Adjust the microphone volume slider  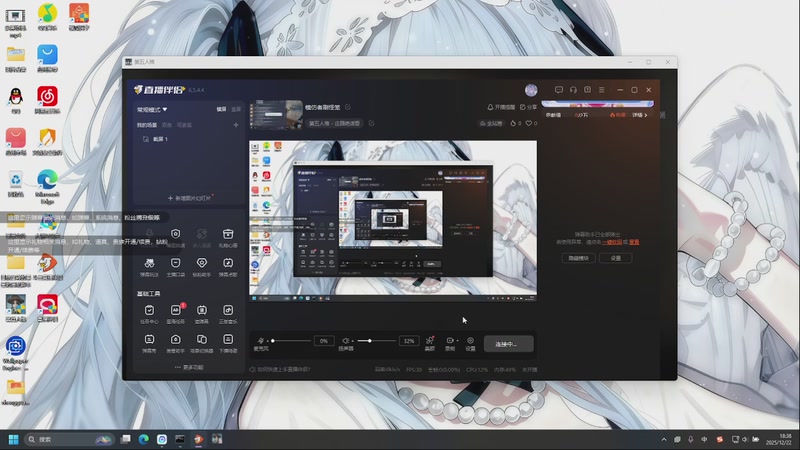point(291,340)
